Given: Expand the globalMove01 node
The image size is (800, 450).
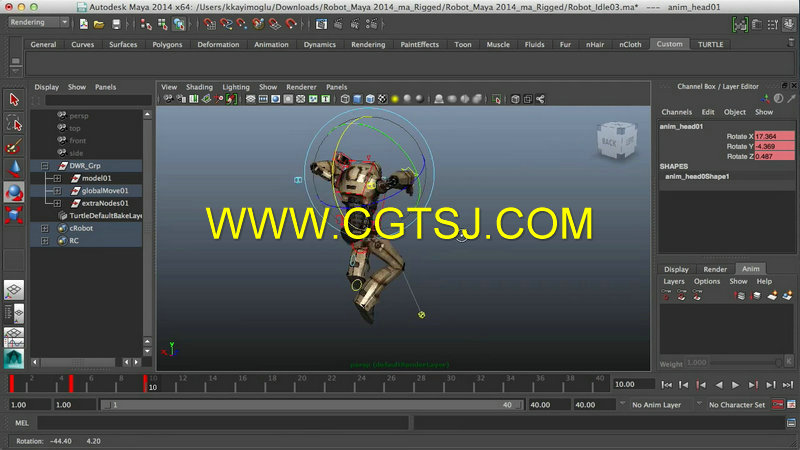Looking at the screenshot, I should click(x=57, y=191).
